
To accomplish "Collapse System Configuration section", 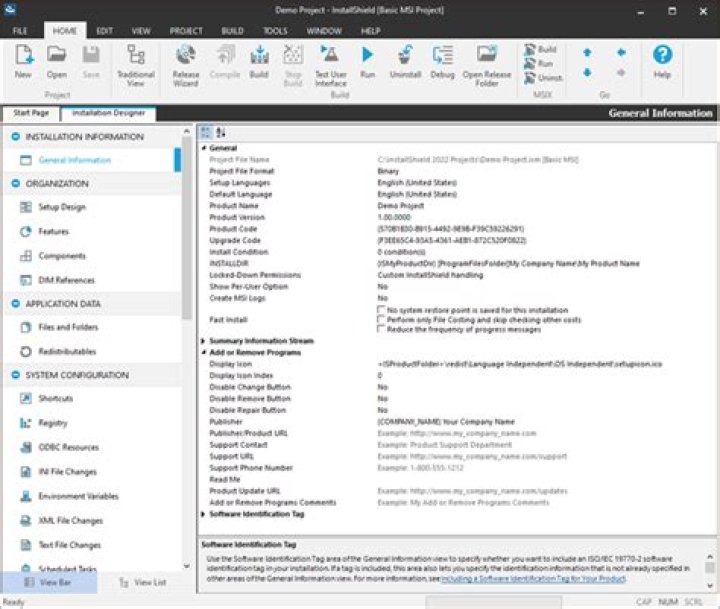I will point(16,375).
